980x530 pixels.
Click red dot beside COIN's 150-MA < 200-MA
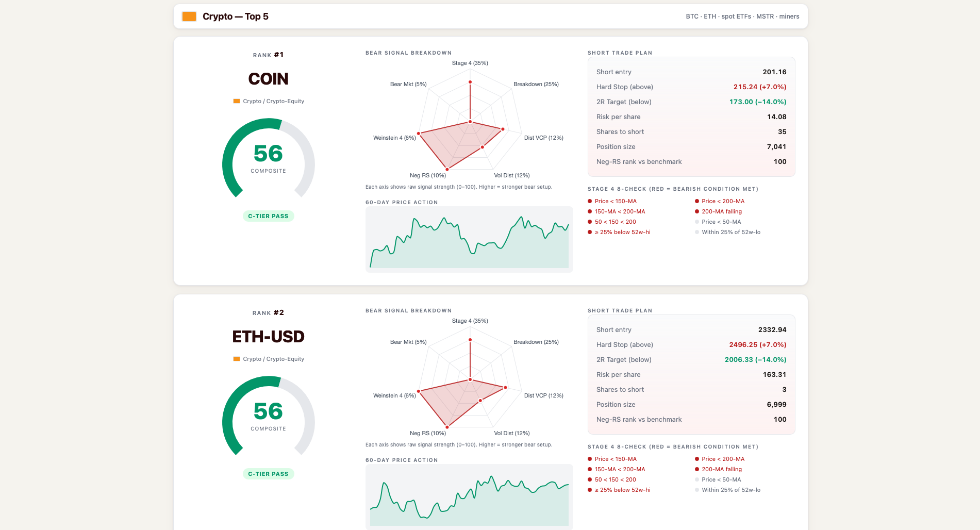(590, 212)
